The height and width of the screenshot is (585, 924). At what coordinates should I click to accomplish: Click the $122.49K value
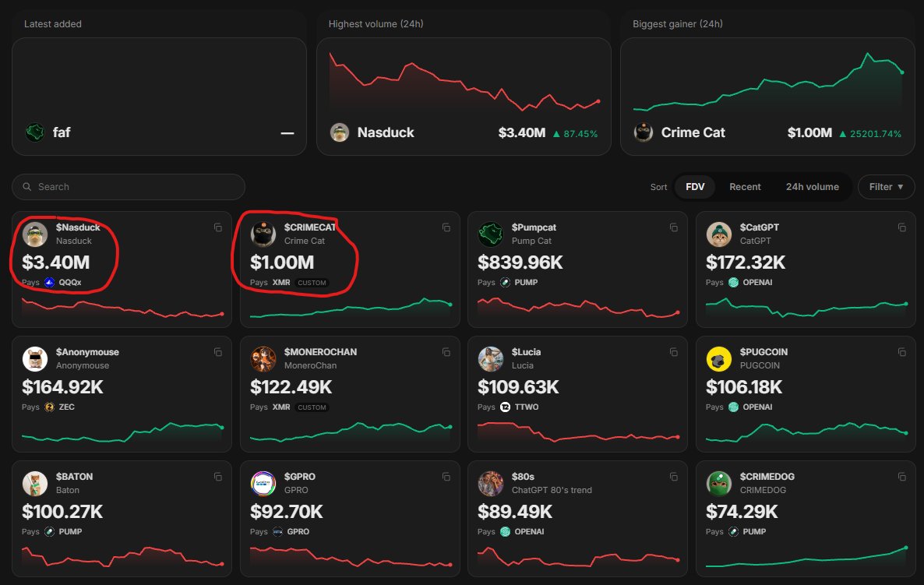click(x=291, y=387)
